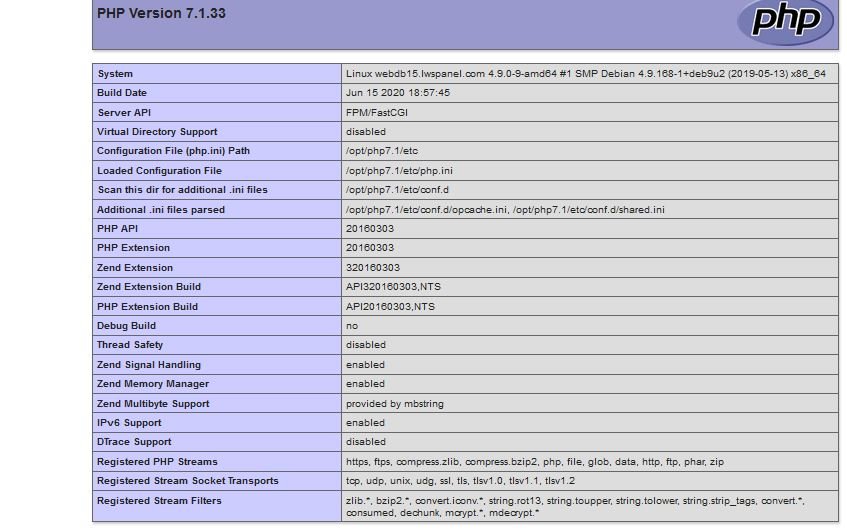Select '/opt/php7.1/etc/php.ini' value

click(399, 171)
